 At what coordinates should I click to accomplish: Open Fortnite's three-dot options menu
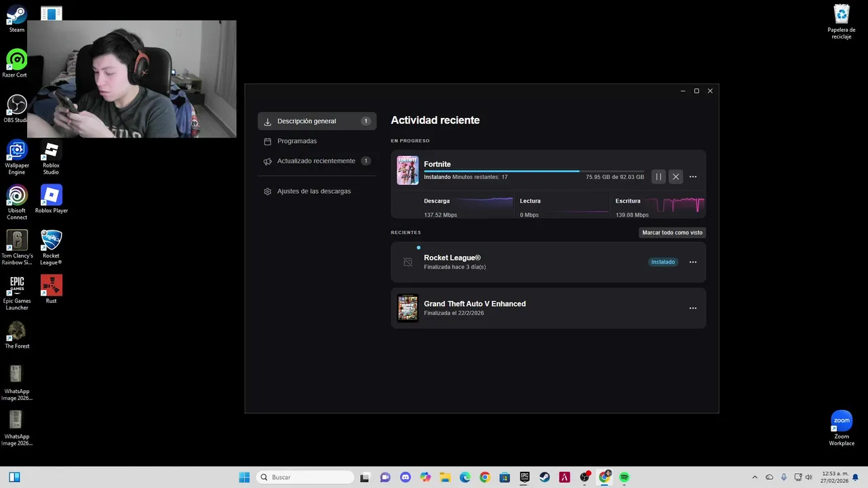pyautogui.click(x=692, y=177)
